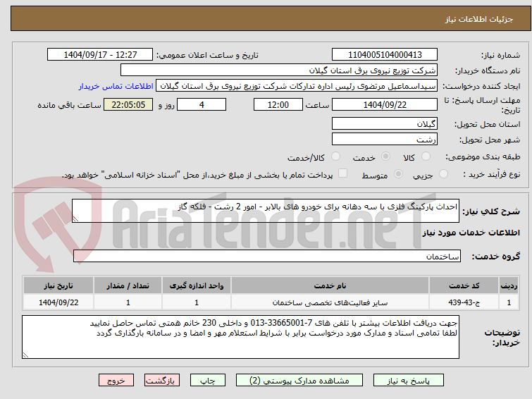Click the کد خدمت column header
The width and height of the screenshot is (532, 399).
coord(464,286)
